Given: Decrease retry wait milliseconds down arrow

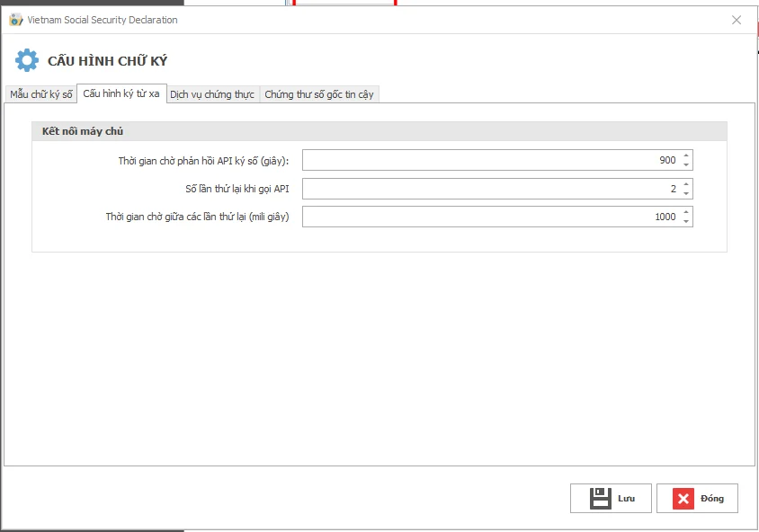Looking at the screenshot, I should point(686,221).
